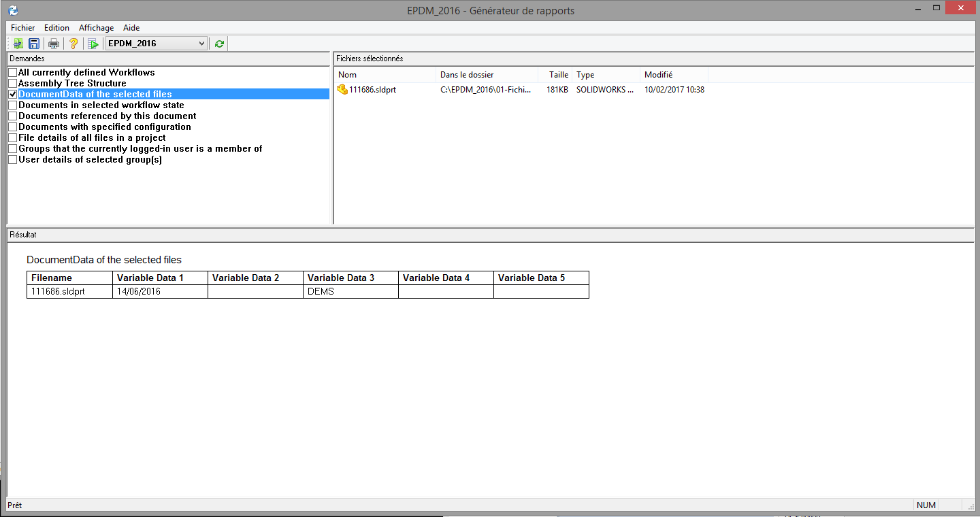
Task: Click the print toolbar icon
Action: tap(54, 44)
